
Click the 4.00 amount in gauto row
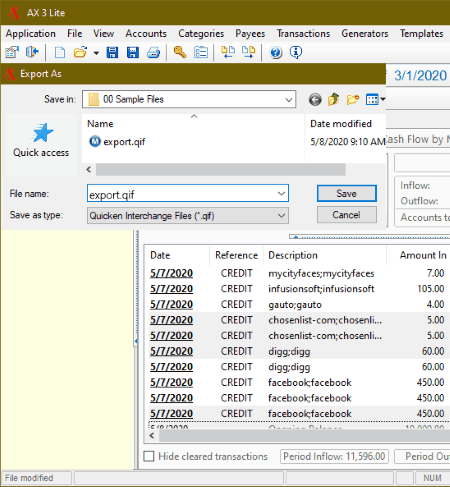(436, 304)
